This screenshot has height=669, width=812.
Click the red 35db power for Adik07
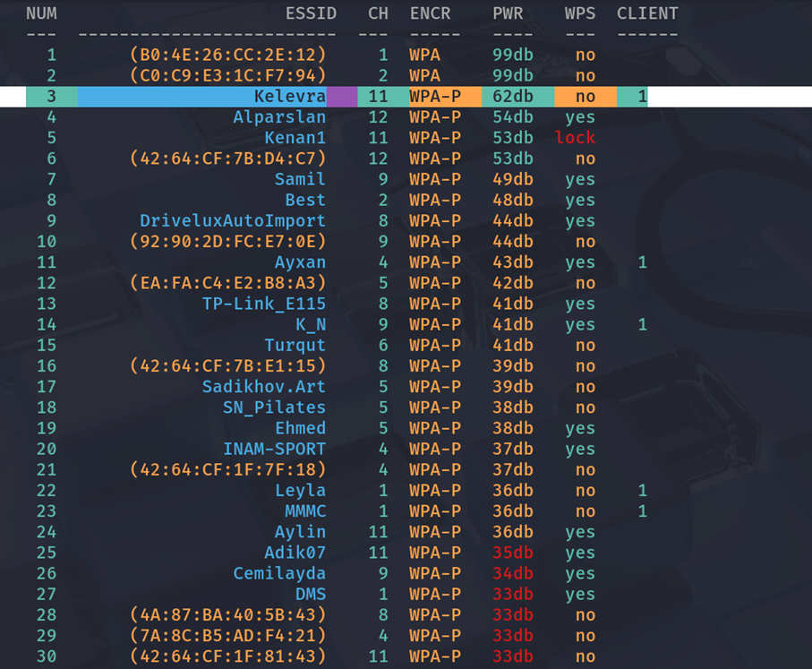click(512, 553)
